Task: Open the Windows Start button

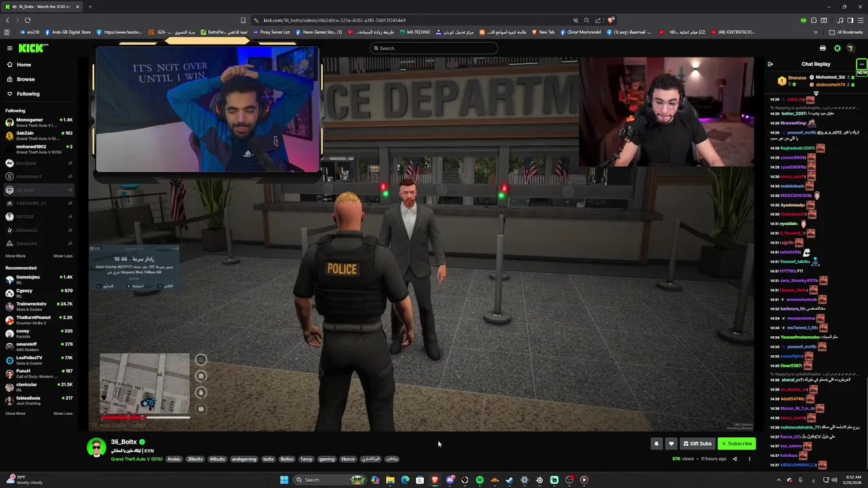Action: pyautogui.click(x=284, y=480)
